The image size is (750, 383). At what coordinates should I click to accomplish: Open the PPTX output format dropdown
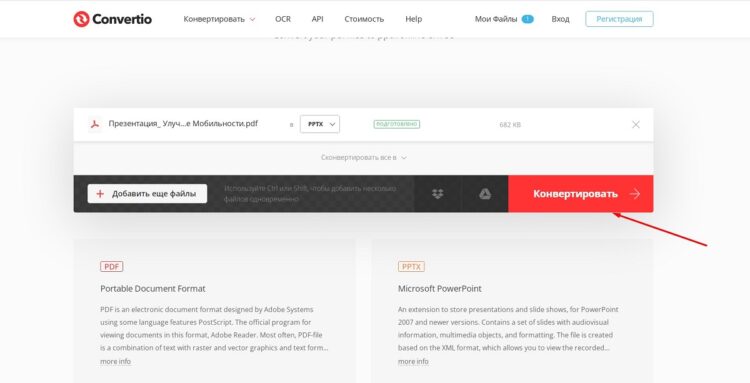point(320,124)
